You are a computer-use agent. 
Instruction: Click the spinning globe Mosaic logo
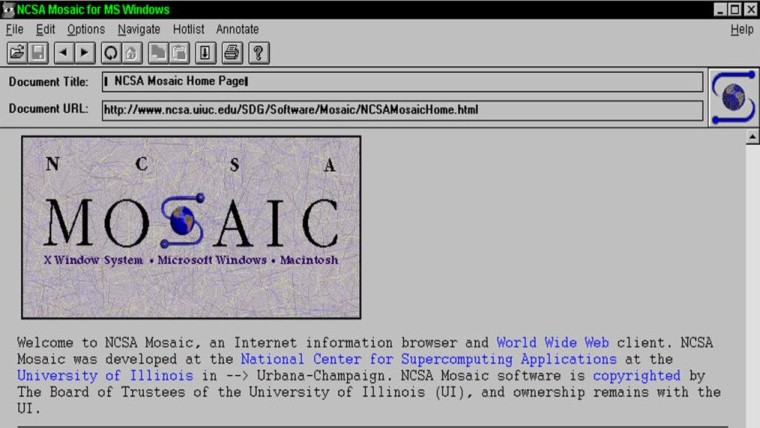tap(733, 97)
